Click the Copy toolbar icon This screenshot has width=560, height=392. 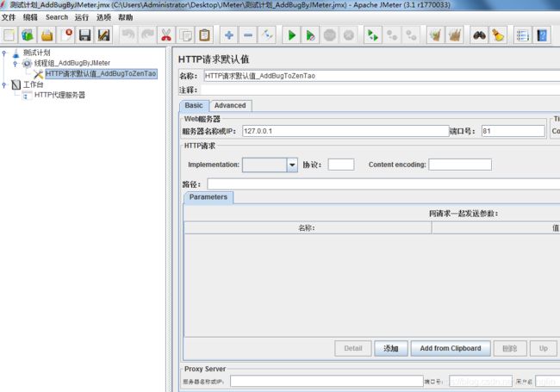pos(185,35)
